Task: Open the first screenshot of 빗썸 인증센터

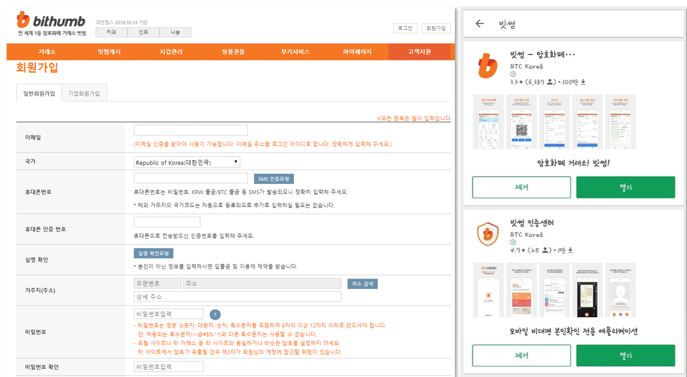Action: pyautogui.click(x=488, y=290)
